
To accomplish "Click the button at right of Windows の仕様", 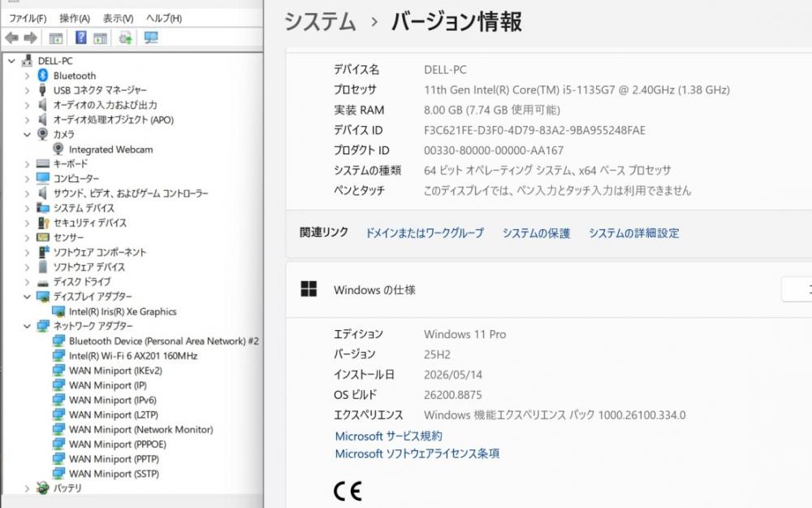I will (797, 290).
